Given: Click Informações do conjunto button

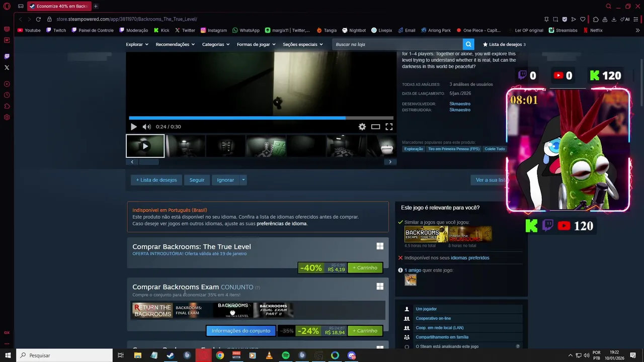Looking at the screenshot, I should (x=240, y=331).
